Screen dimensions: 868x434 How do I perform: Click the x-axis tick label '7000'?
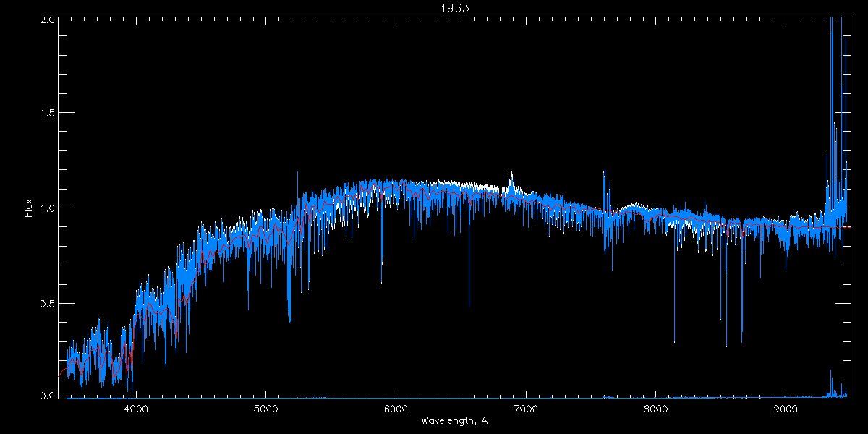pyautogui.click(x=526, y=408)
